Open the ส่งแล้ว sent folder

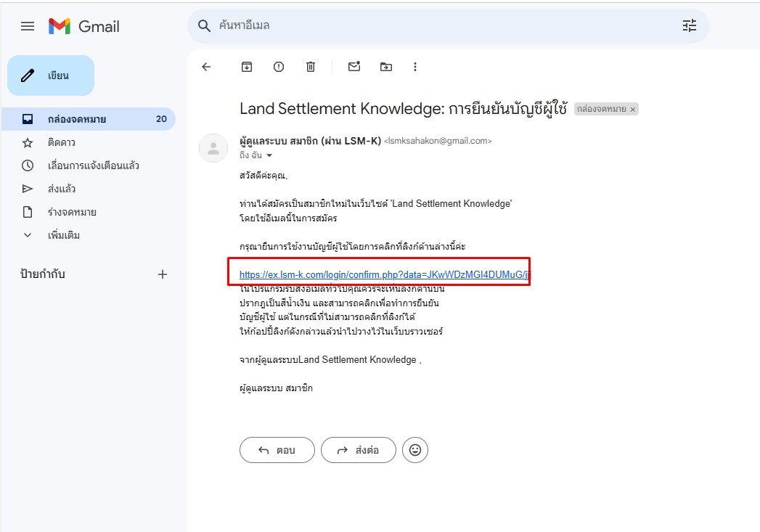(62, 189)
